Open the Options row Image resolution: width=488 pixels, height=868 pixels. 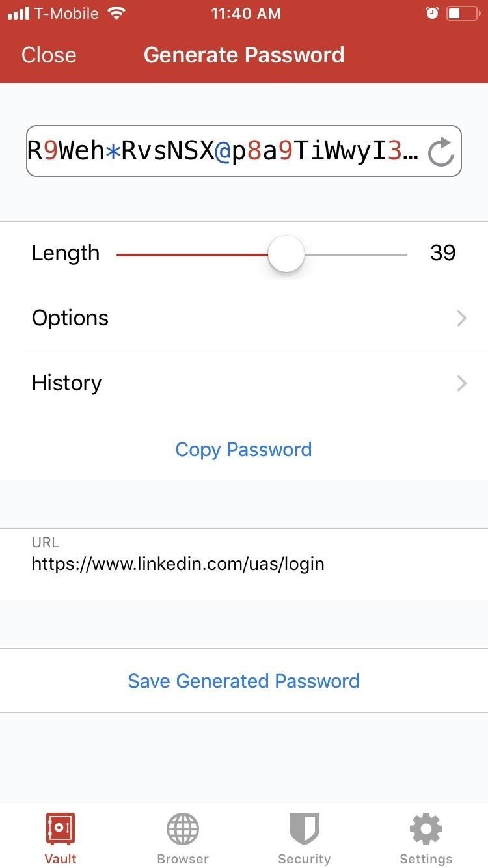pyautogui.click(x=244, y=318)
